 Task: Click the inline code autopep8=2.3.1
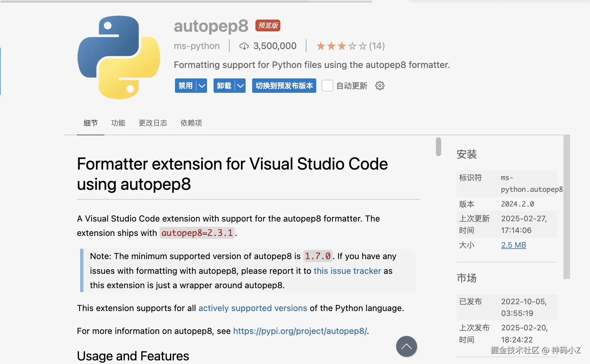(197, 233)
